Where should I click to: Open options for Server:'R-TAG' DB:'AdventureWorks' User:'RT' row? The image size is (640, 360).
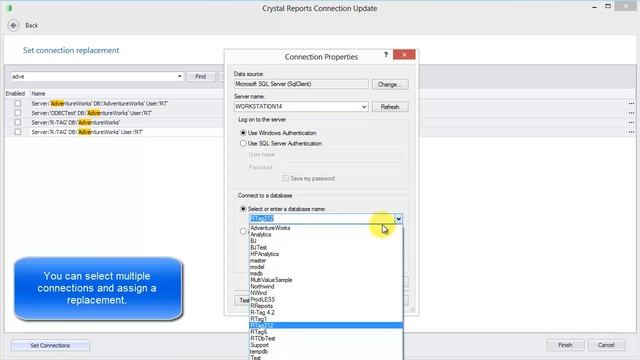click(631, 132)
